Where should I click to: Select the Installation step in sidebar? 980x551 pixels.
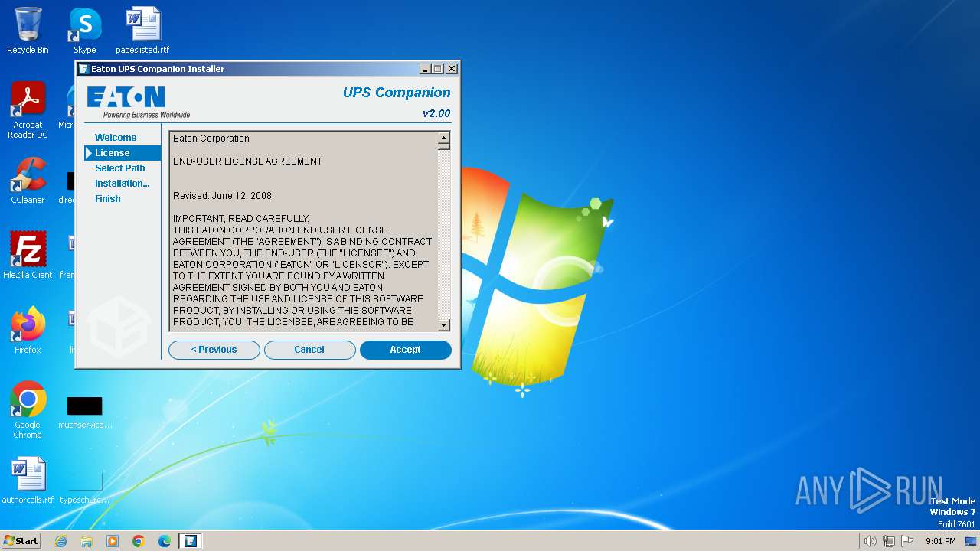122,184
